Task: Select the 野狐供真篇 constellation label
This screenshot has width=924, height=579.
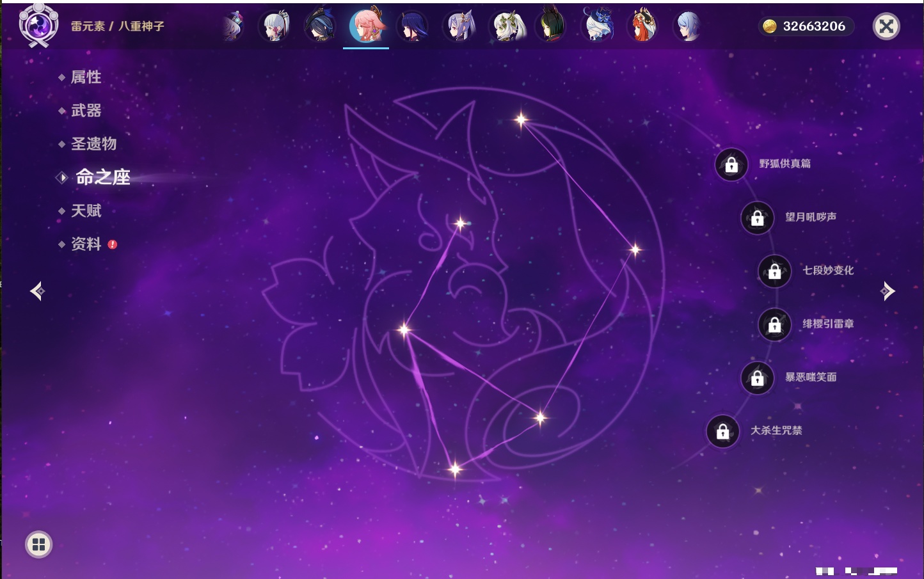Action: (x=785, y=164)
